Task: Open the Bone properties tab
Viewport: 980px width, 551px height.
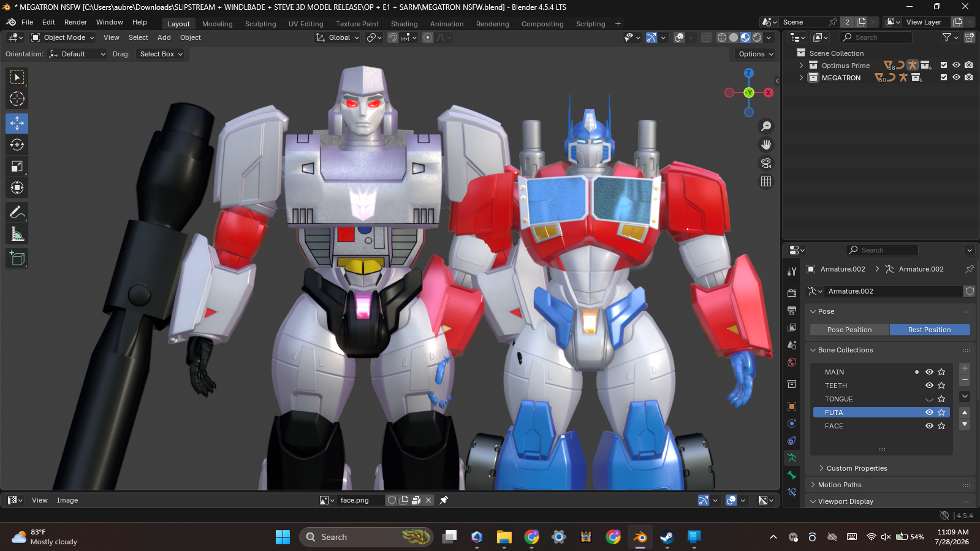Action: [792, 475]
